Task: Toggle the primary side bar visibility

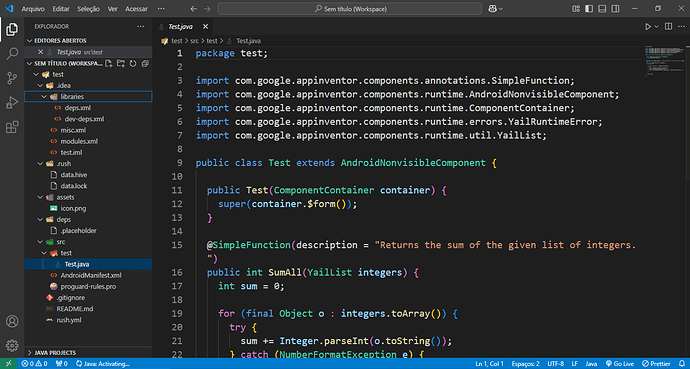Action: 589,9
